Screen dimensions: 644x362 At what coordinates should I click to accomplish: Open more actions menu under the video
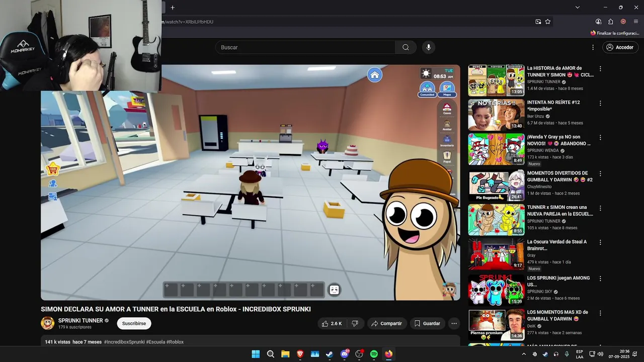pos(454,323)
